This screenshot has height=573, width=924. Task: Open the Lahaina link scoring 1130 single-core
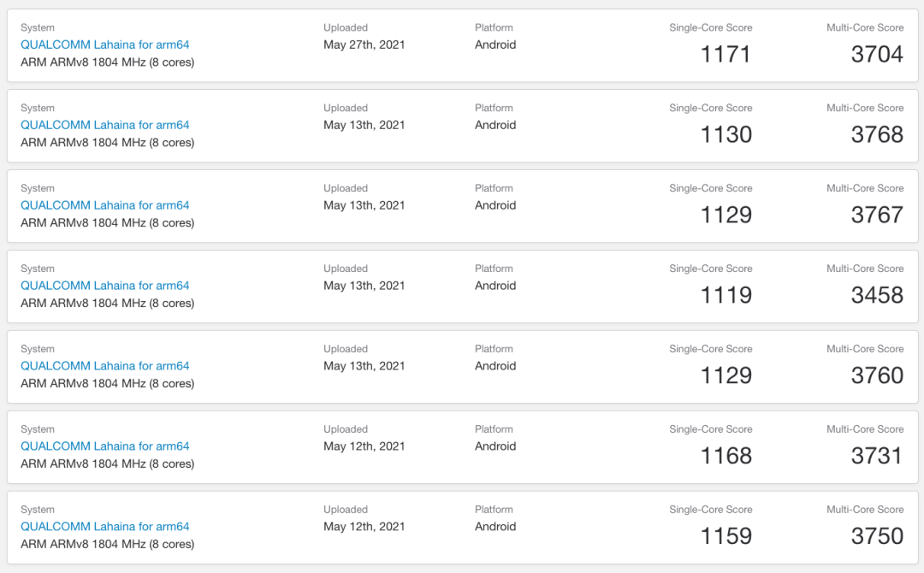[105, 125]
